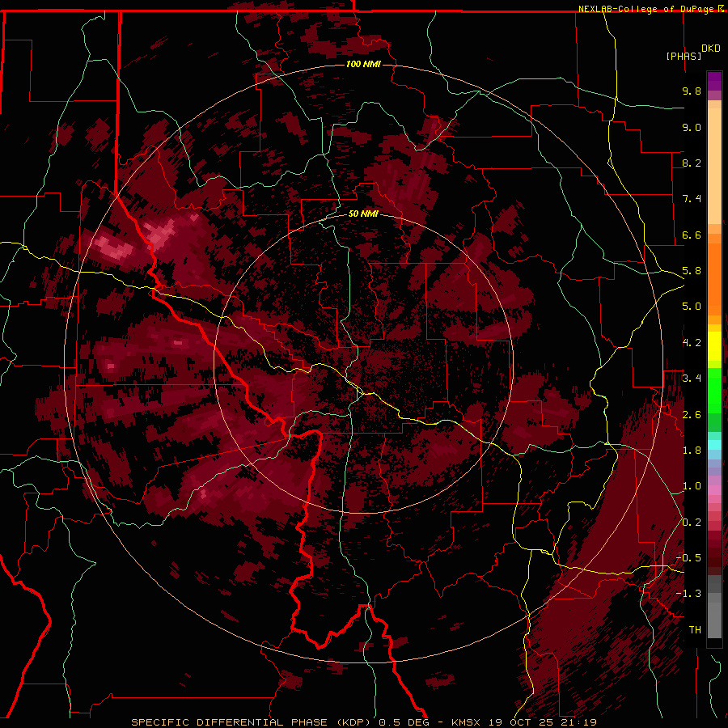Select the 9.0 value on color scale
The height and width of the screenshot is (728, 728).
pos(692,127)
